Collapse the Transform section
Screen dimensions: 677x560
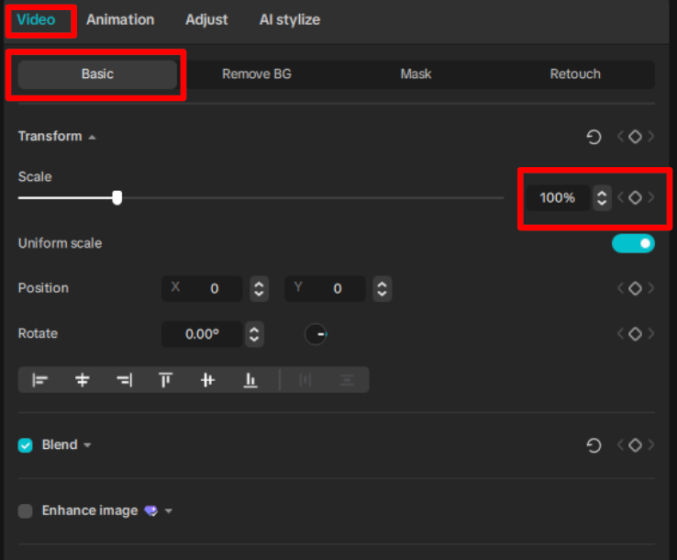click(92, 137)
